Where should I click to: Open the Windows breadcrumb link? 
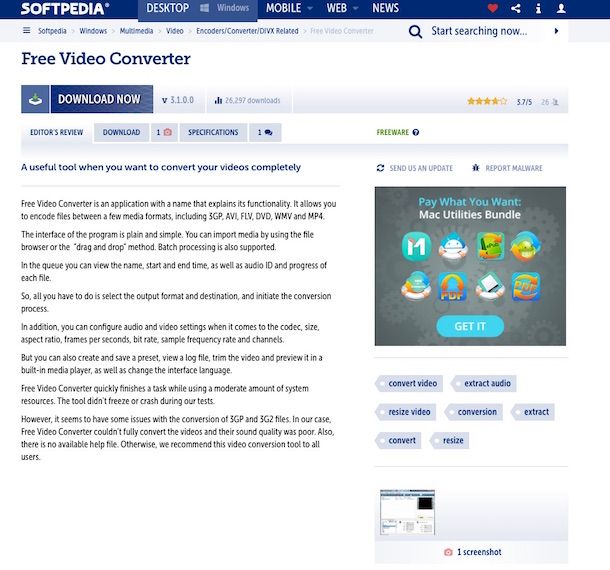[x=93, y=31]
